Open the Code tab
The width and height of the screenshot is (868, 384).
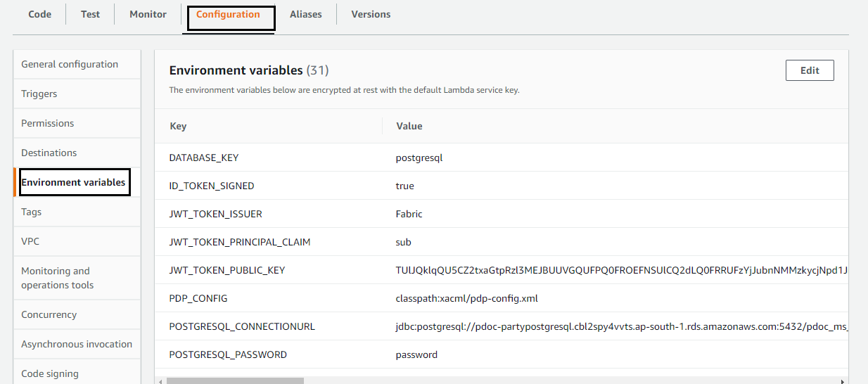39,14
